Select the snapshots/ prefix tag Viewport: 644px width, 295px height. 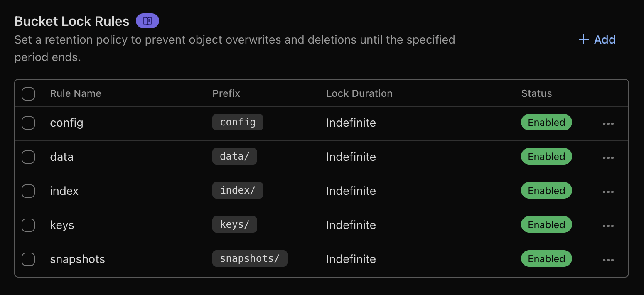(x=250, y=258)
